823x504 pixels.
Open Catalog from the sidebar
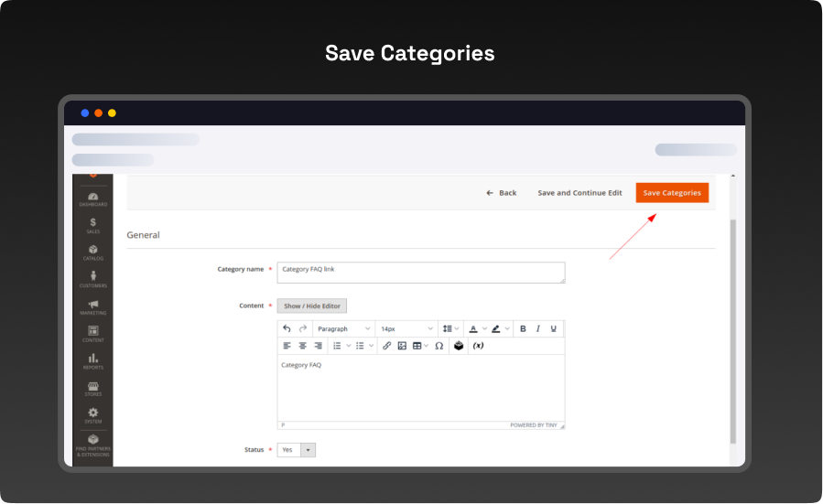[92, 252]
